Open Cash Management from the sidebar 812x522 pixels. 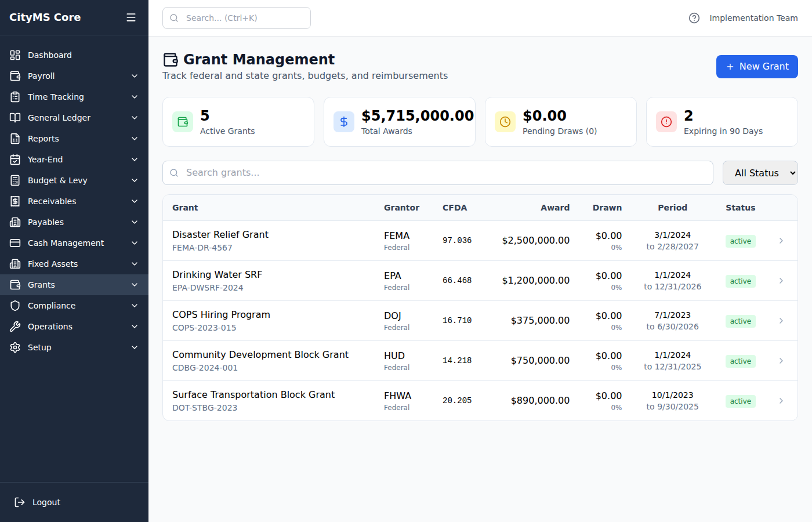point(66,242)
